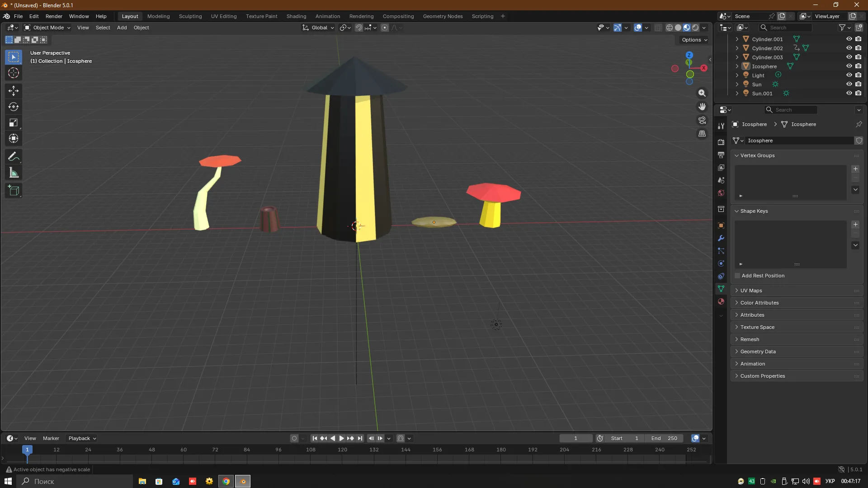Enable Add Rest Position checkbox
Viewport: 868px width, 488px height.
point(737,276)
